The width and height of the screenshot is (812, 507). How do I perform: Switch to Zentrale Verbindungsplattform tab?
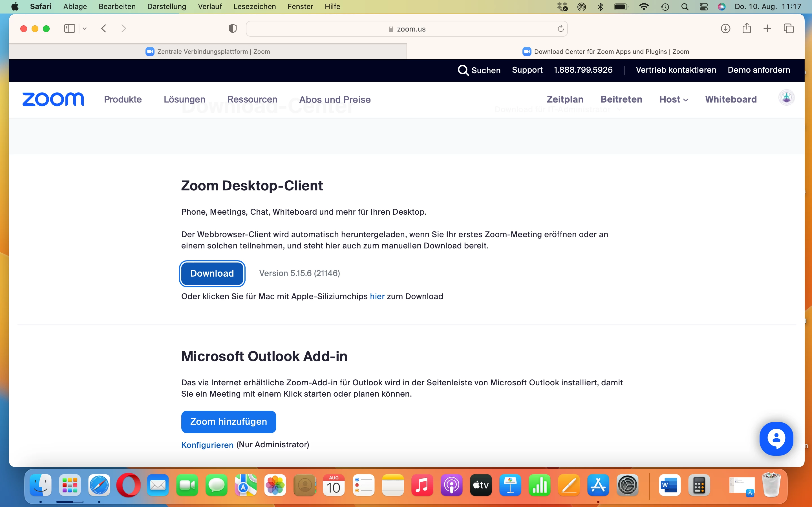208,52
